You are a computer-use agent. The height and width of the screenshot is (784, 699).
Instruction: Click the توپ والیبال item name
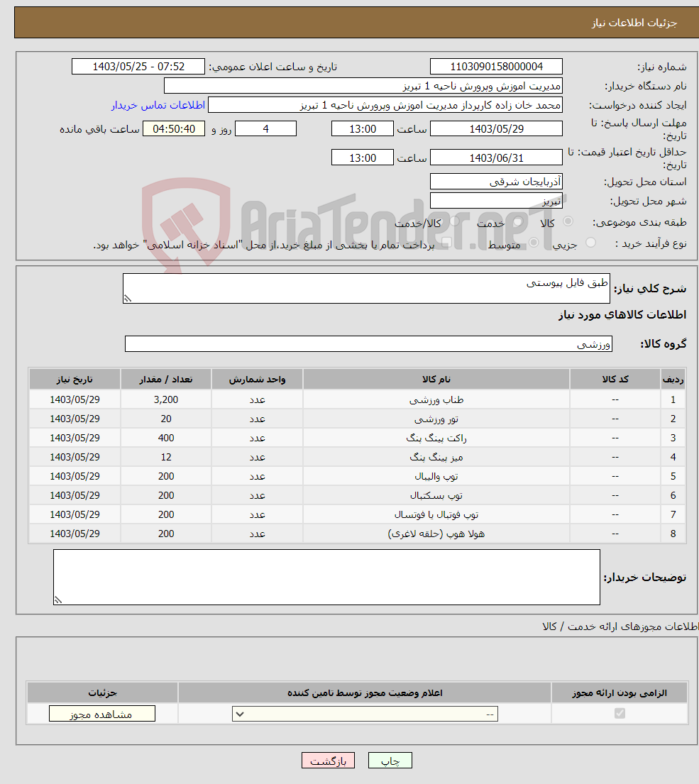tap(436, 477)
